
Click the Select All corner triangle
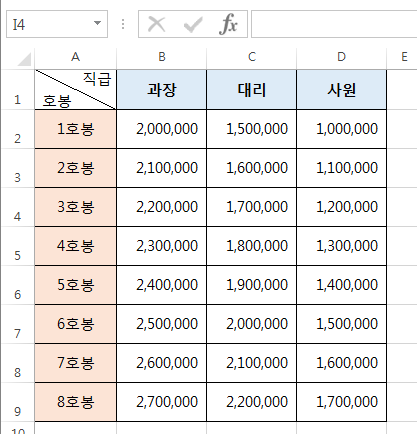coord(24,59)
